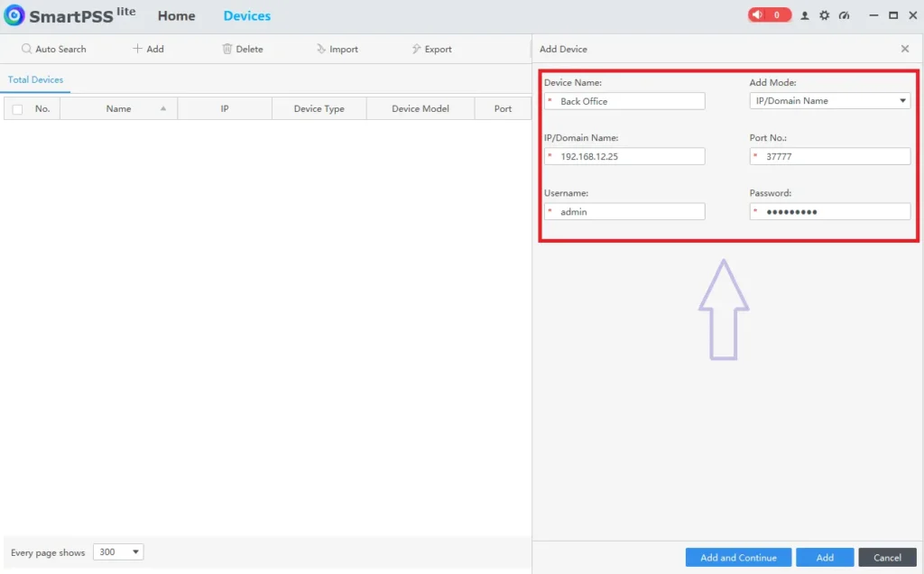
Task: Click the Auto Search icon
Action: [27, 49]
